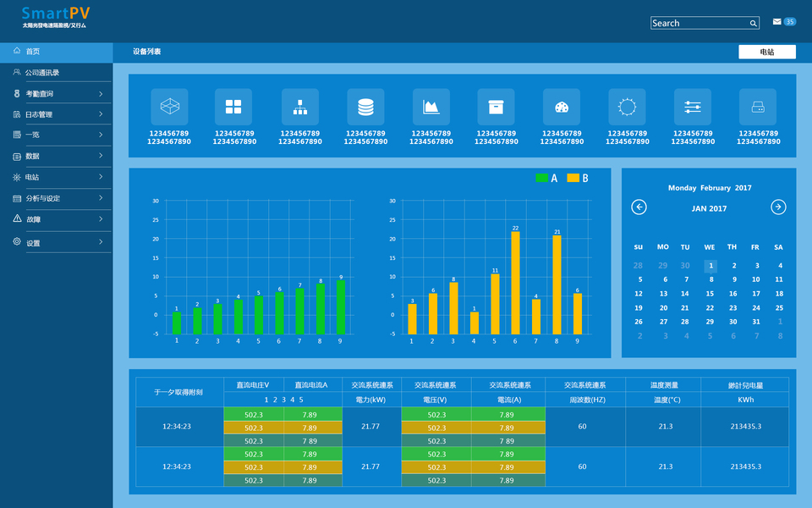
Task: Click the white 电站 button
Action: [767, 52]
